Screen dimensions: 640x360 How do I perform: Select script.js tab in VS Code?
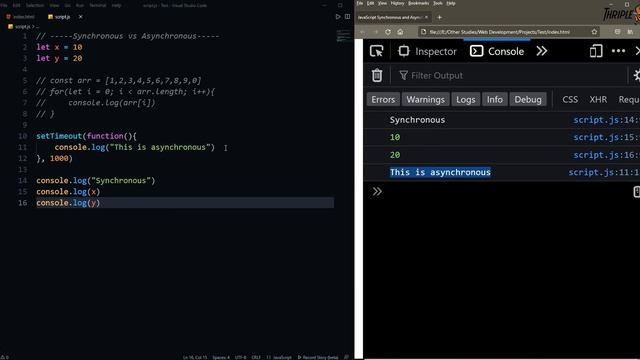click(60, 17)
